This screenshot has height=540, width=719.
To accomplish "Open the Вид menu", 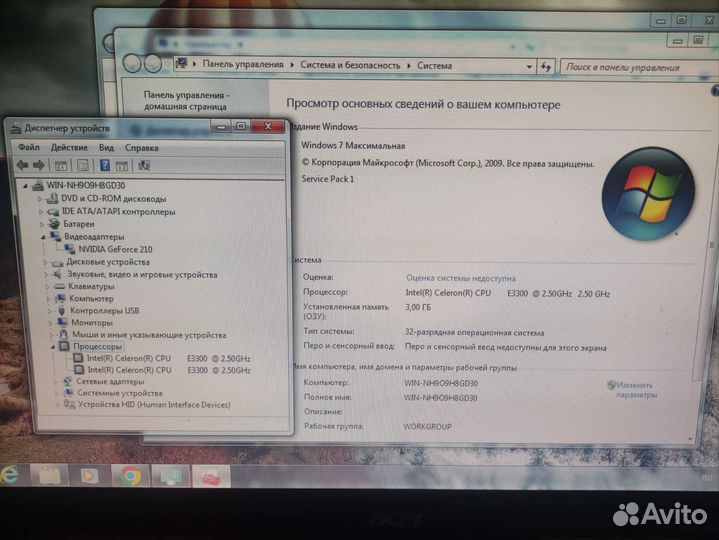I will click(106, 148).
